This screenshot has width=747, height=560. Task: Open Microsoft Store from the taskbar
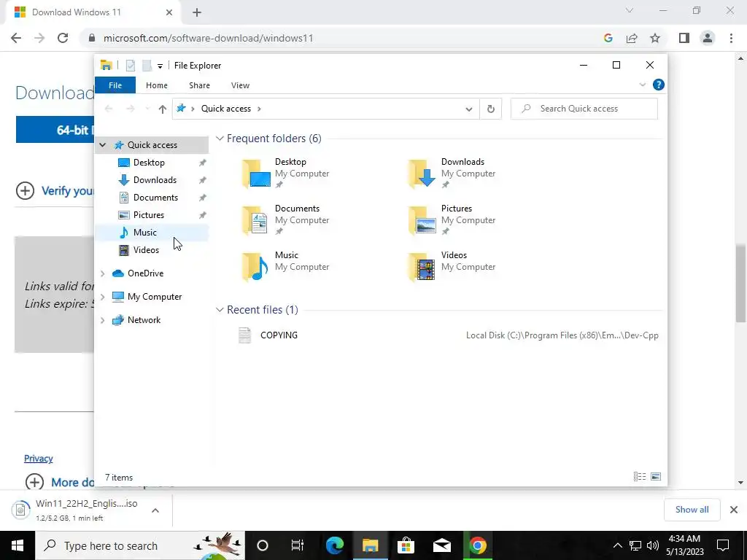click(406, 545)
